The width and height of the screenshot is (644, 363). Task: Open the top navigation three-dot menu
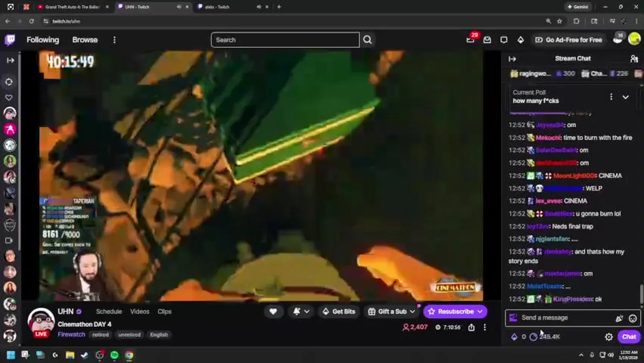pyautogui.click(x=114, y=40)
